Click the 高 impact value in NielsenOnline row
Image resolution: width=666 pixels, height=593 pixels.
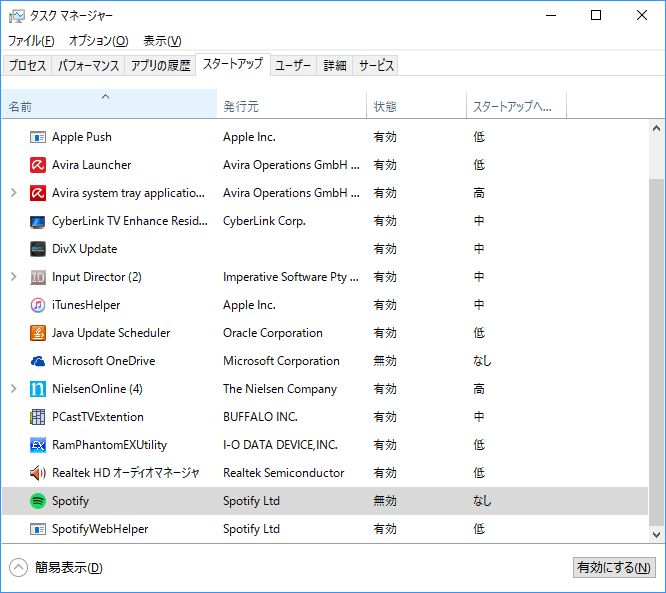479,390
